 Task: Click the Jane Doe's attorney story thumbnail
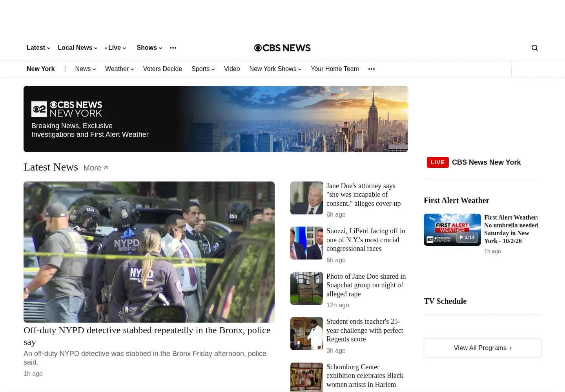pos(307,198)
